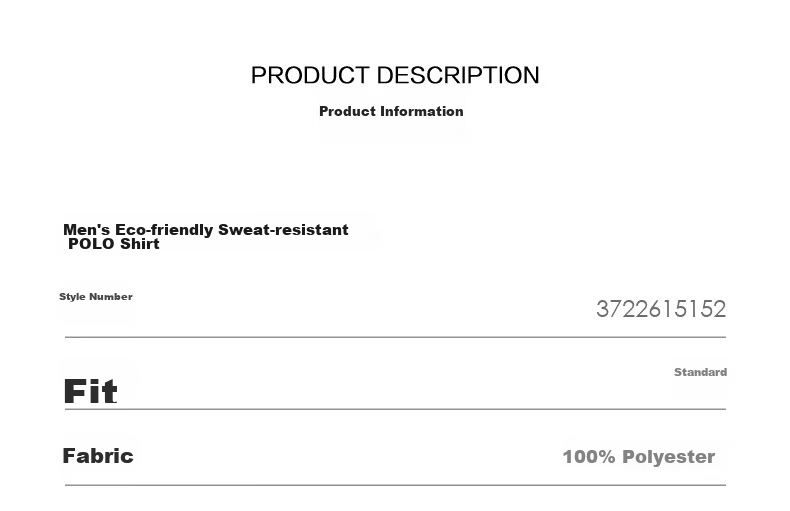The height and width of the screenshot is (511, 790).
Task: Click the word Sweat-resistant in title
Action: tap(283, 230)
